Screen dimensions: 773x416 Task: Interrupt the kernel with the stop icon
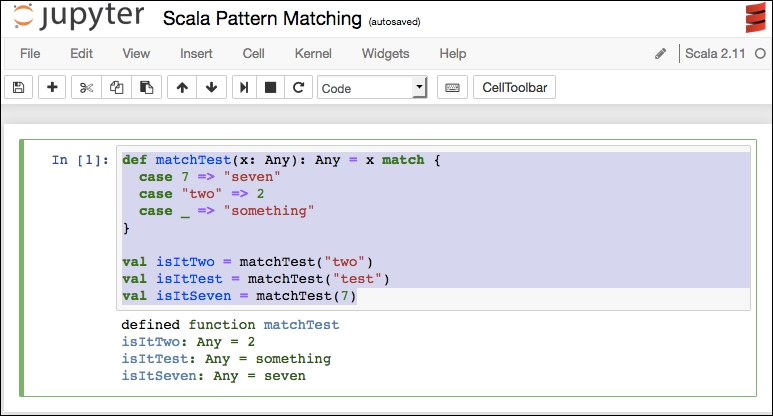click(x=270, y=87)
